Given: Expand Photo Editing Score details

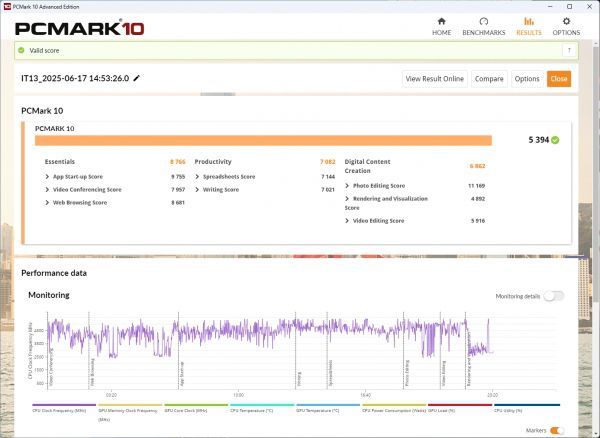Looking at the screenshot, I should pyautogui.click(x=347, y=186).
